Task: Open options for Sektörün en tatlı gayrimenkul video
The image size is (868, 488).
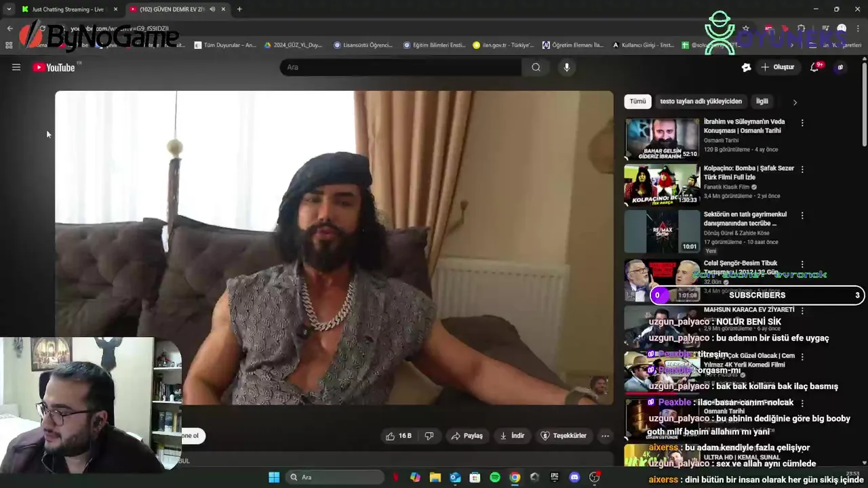Action: (x=802, y=216)
